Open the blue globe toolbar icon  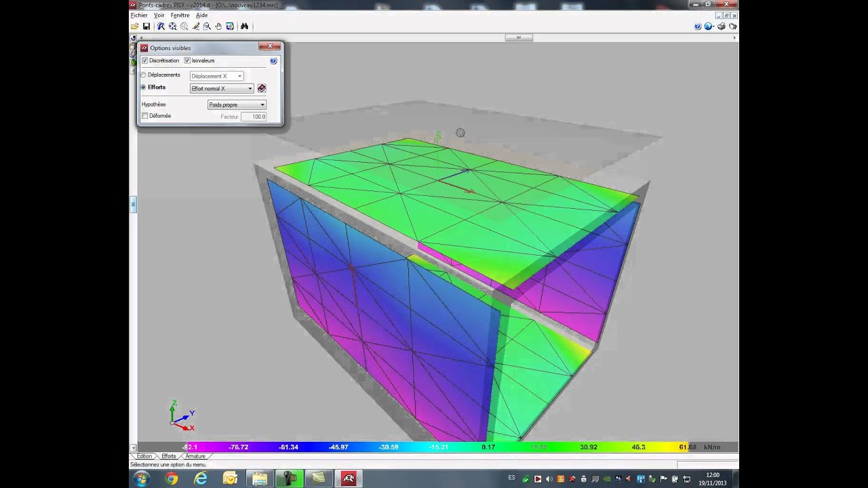coord(709,26)
